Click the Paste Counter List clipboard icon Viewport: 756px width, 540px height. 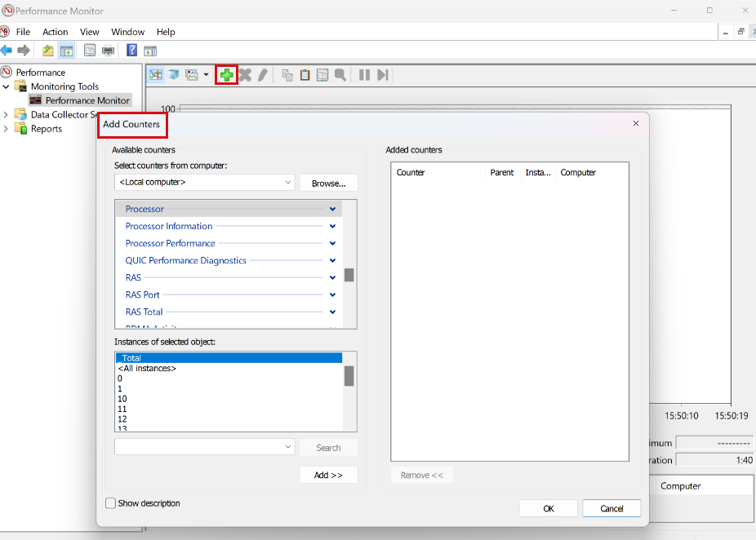point(305,75)
